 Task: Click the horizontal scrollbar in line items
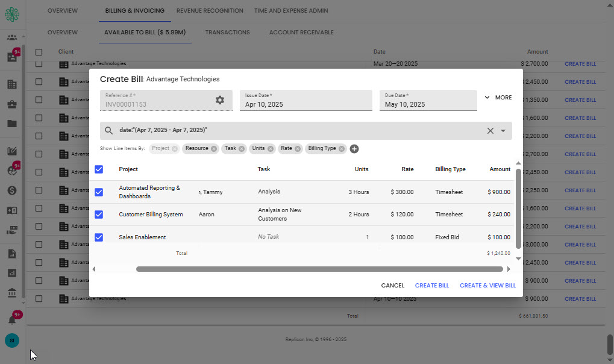[319, 269]
